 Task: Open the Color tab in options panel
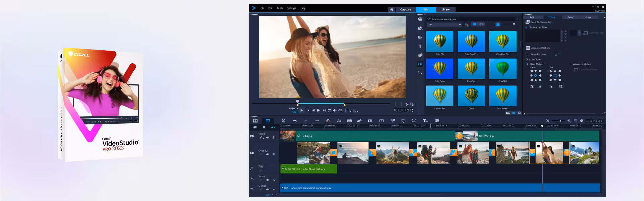(x=570, y=17)
